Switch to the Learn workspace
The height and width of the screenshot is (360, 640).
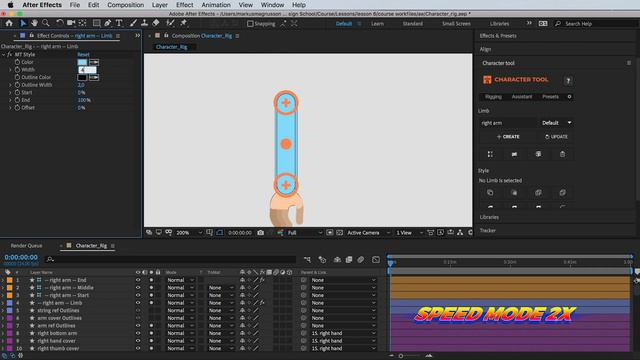[x=378, y=24]
